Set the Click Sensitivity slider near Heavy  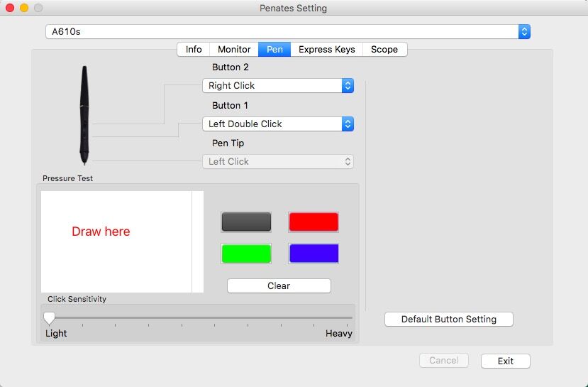tap(347, 318)
